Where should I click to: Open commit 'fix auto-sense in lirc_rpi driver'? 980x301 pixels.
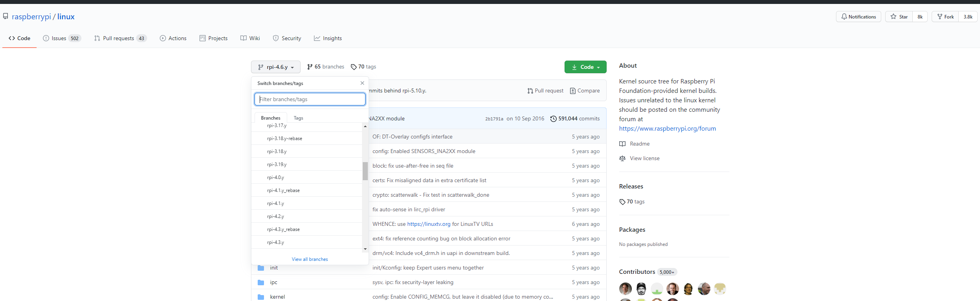coord(409,209)
